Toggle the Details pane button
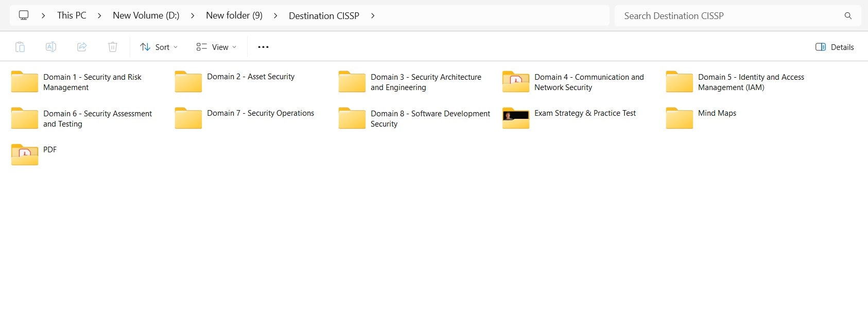Screen dimensions: 868x319 pos(835,47)
